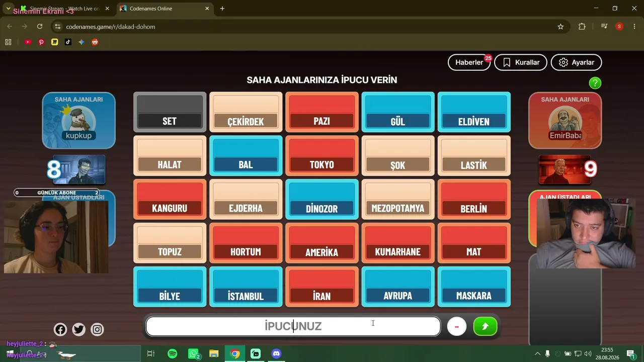Select the TOKYO word card
Screen dimensions: 644x362
coord(322,156)
